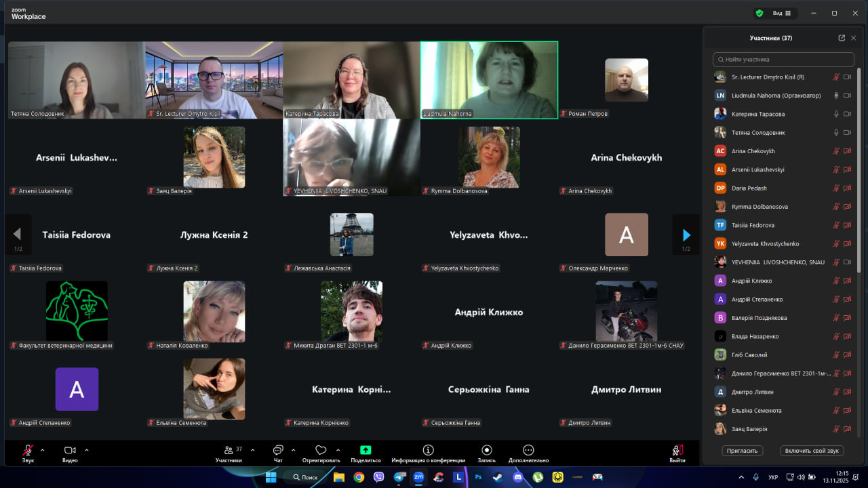Screen dimensions: 868x488
Task: Click the Пригласить invite button
Action: click(x=743, y=451)
